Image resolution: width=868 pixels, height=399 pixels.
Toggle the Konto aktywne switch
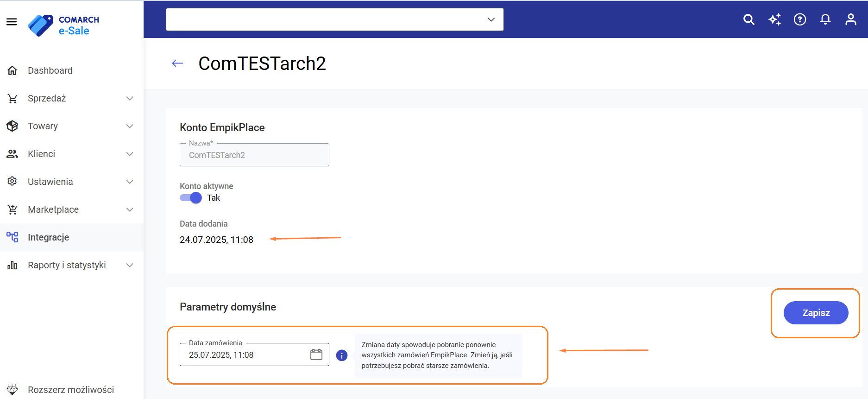click(x=191, y=198)
